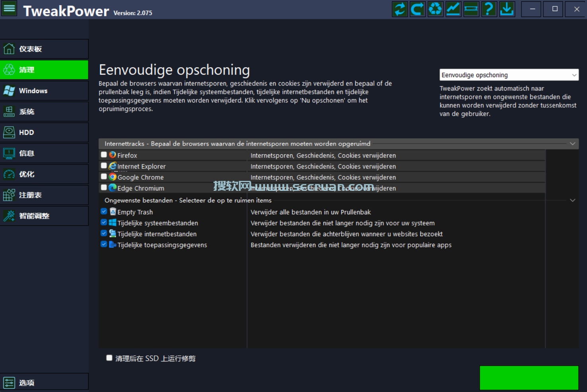Viewport: 587px width, 392px height.
Task: Click the sync arrows toolbar icon
Action: pos(400,9)
